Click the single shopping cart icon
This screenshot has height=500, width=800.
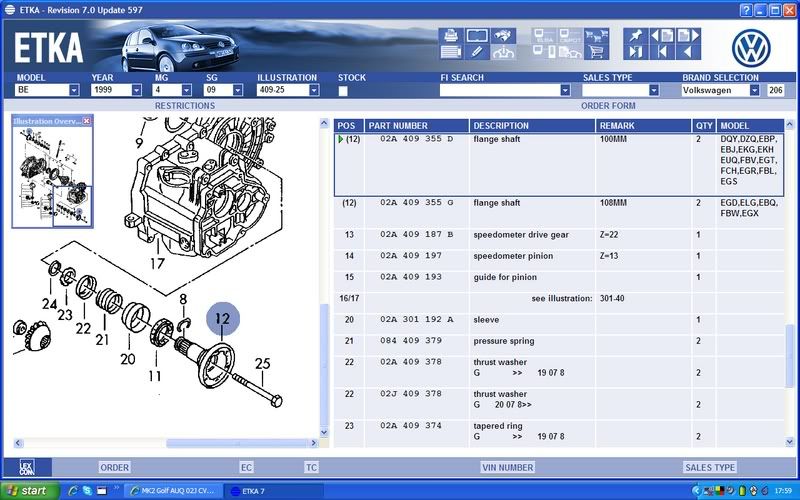[x=596, y=52]
